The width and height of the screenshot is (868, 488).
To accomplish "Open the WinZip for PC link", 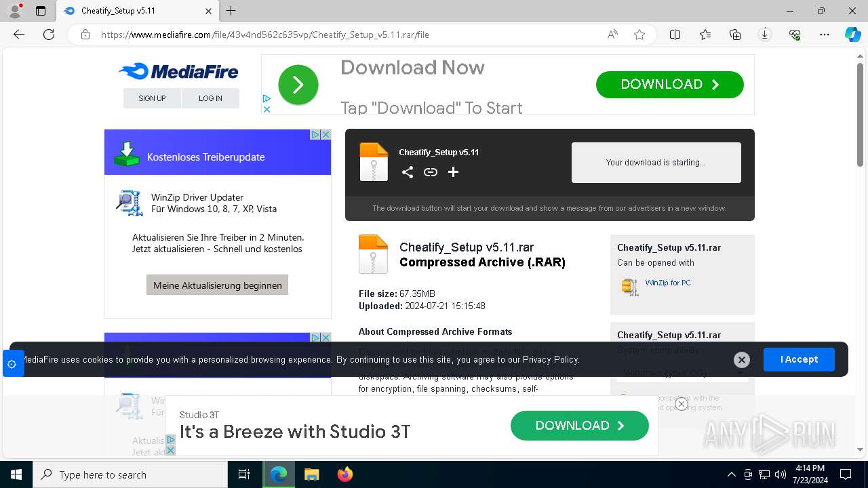I will 668,283.
